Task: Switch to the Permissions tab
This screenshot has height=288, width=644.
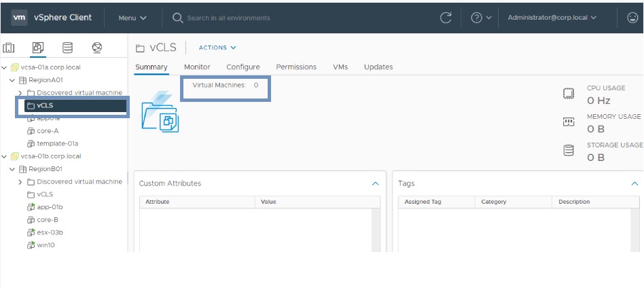Action: [296, 67]
